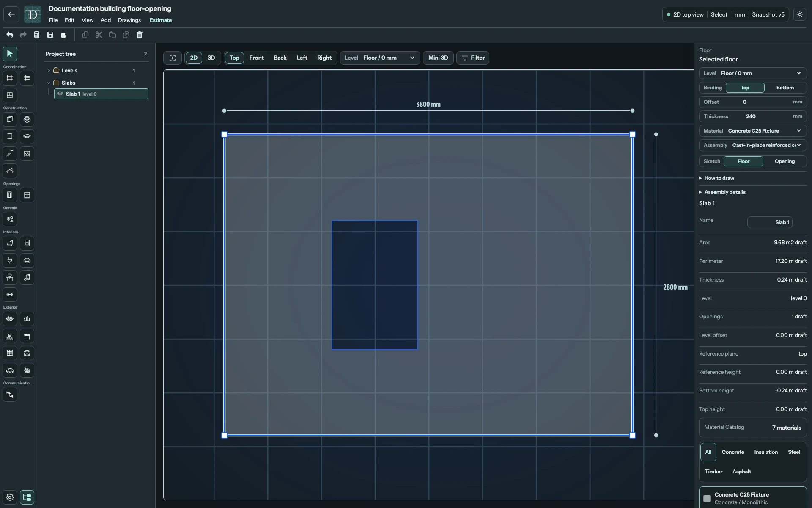Open settings gear at bottom left

10,497
